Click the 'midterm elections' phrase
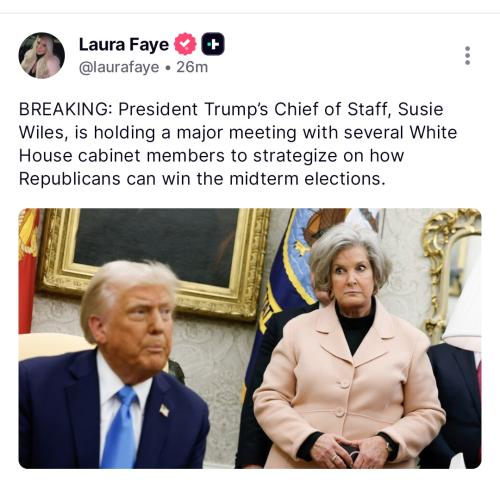This screenshot has height=486, width=500. tap(305, 179)
